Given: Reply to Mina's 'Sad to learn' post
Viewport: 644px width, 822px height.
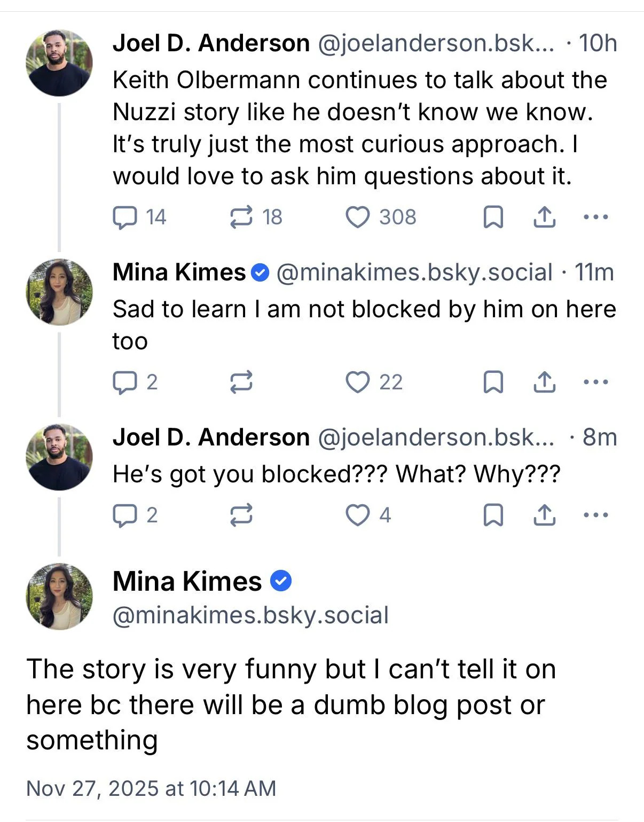Looking at the screenshot, I should click(x=124, y=382).
